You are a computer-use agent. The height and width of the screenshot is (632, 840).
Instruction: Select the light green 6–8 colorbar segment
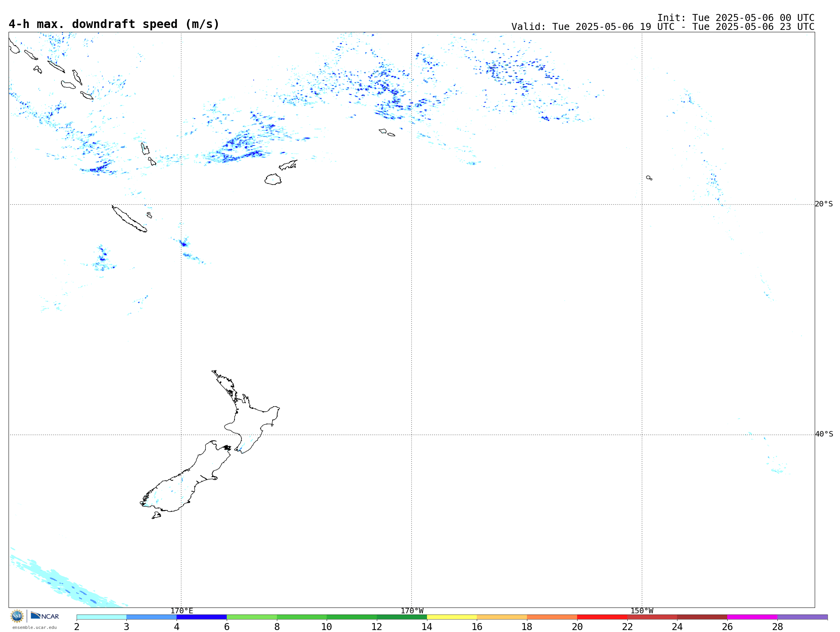tap(252, 617)
